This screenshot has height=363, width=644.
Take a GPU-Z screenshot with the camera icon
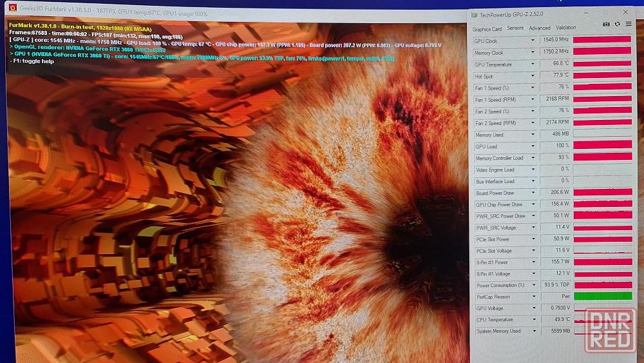[x=606, y=24]
